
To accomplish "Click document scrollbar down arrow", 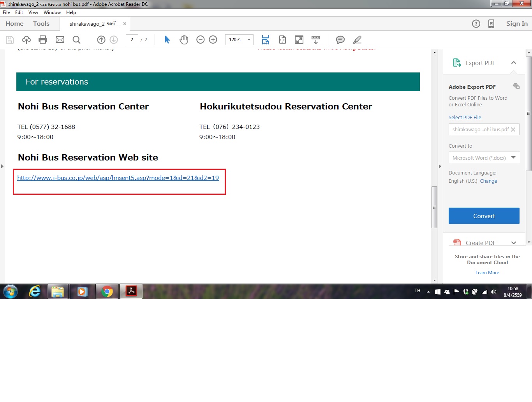I will (435, 280).
